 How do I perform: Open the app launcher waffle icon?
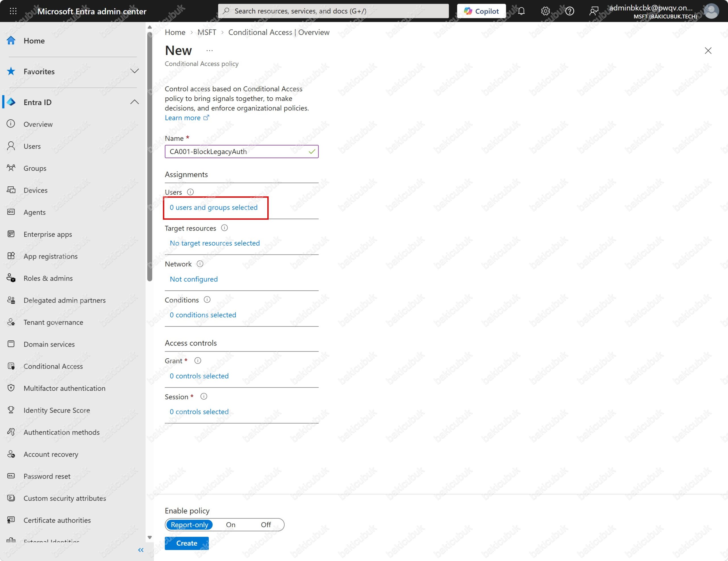13,11
